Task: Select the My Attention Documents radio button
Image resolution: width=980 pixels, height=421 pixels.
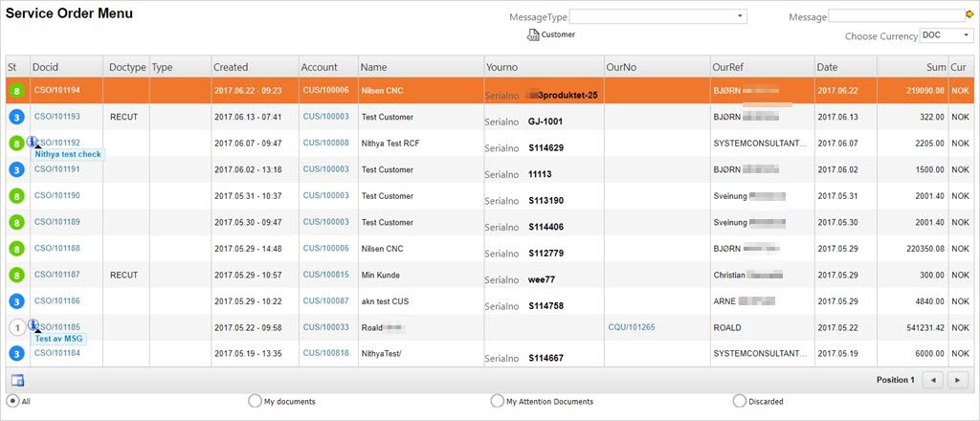Action: click(497, 401)
